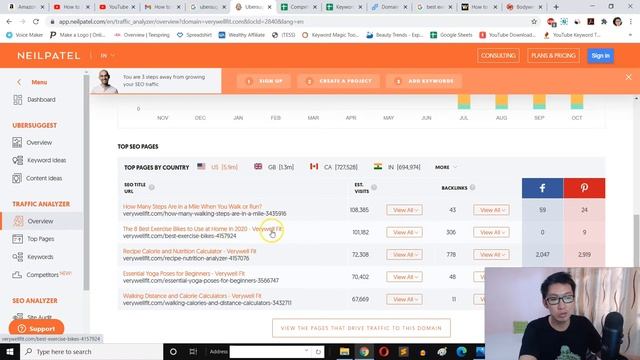Open Keyword Magic Tool bookmark
The width and height of the screenshot is (640, 360).
pyautogui.click(x=331, y=35)
